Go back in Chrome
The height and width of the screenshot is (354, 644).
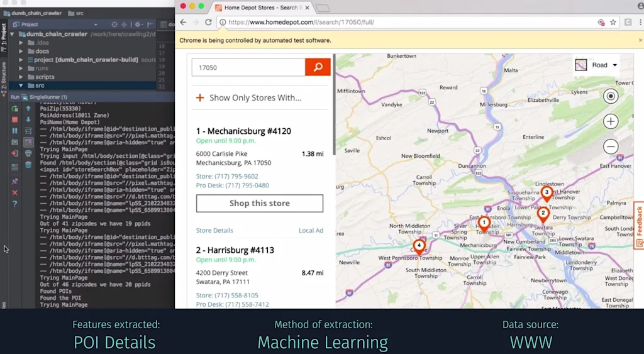[183, 22]
